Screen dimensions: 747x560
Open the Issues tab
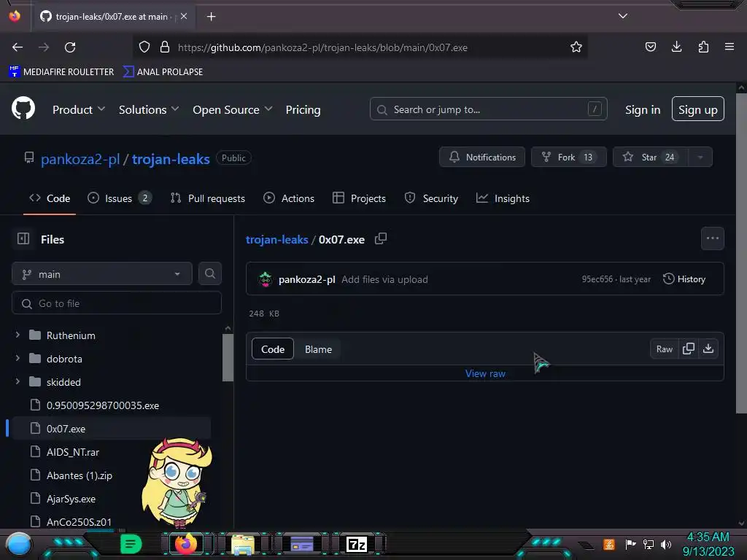point(120,198)
